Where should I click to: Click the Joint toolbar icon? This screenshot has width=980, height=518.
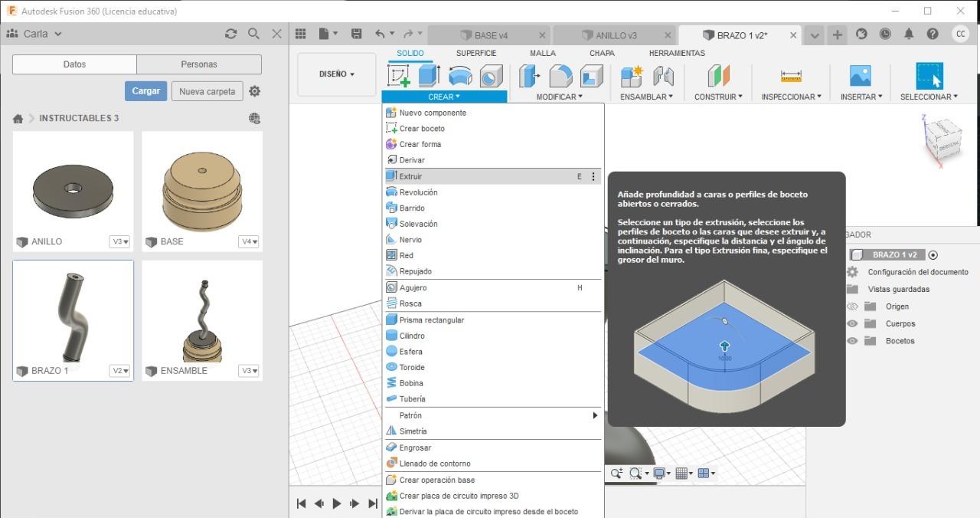click(663, 76)
